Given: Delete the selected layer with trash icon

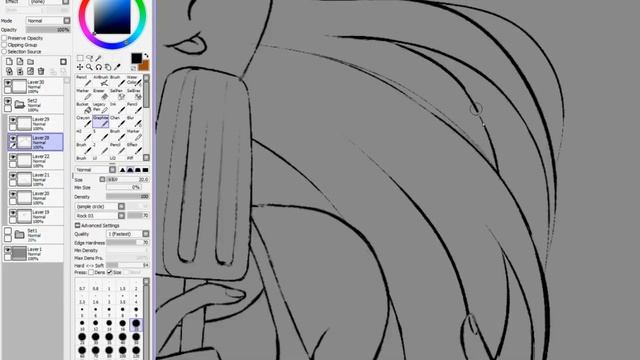Looking at the screenshot, I should tap(41, 71).
